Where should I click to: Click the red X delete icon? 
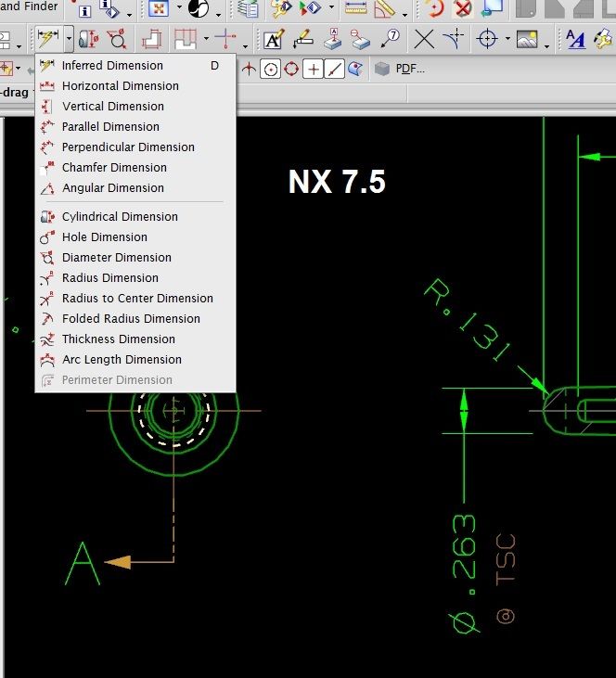(463, 8)
